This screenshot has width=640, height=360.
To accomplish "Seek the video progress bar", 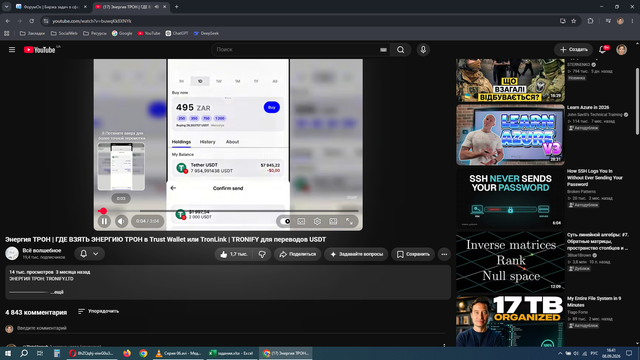I will 229,211.
